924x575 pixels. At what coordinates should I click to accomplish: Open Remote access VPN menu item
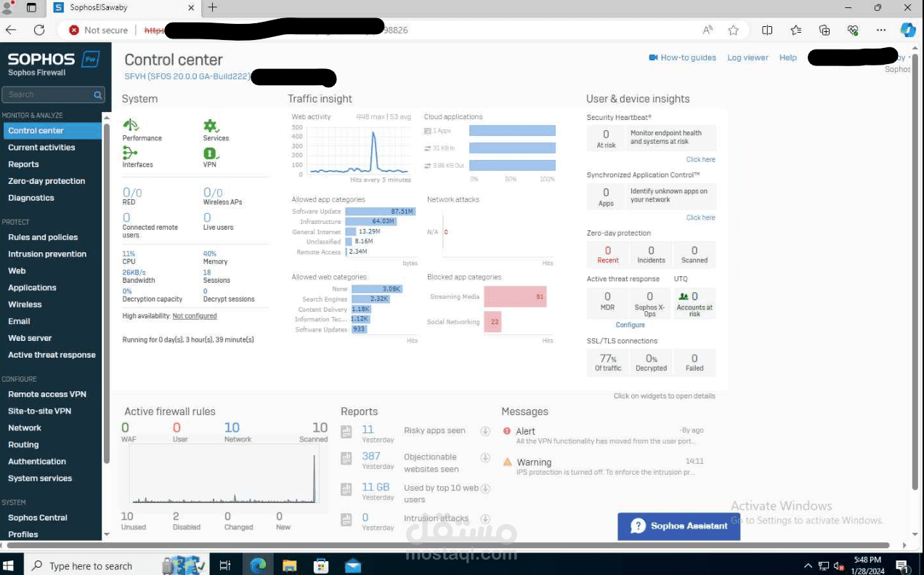point(47,394)
